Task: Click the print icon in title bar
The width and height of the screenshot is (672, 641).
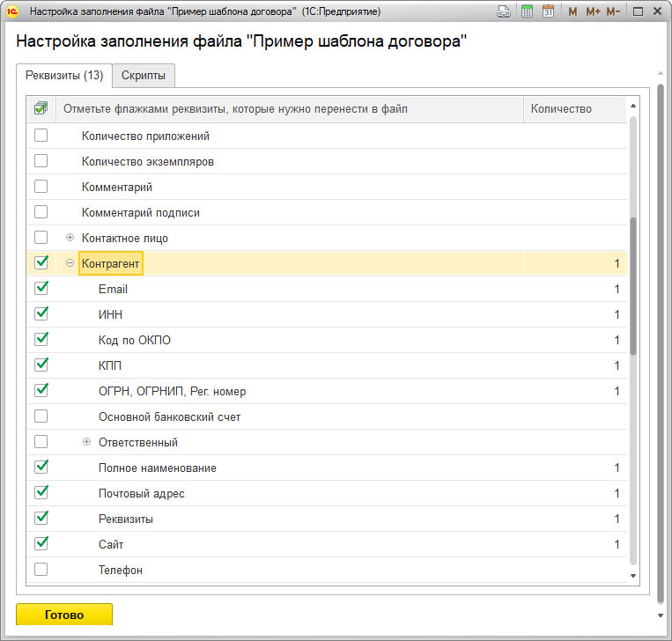Action: tap(504, 11)
